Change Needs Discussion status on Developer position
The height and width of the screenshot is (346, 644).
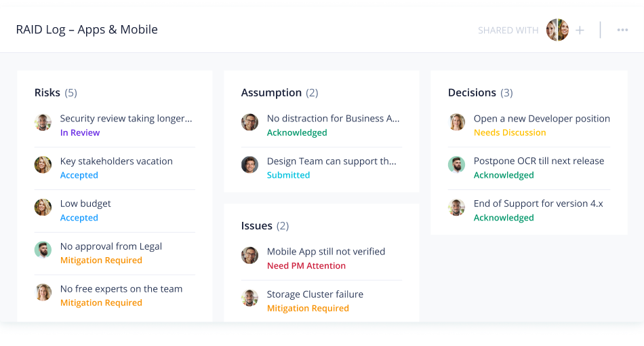[x=510, y=133]
